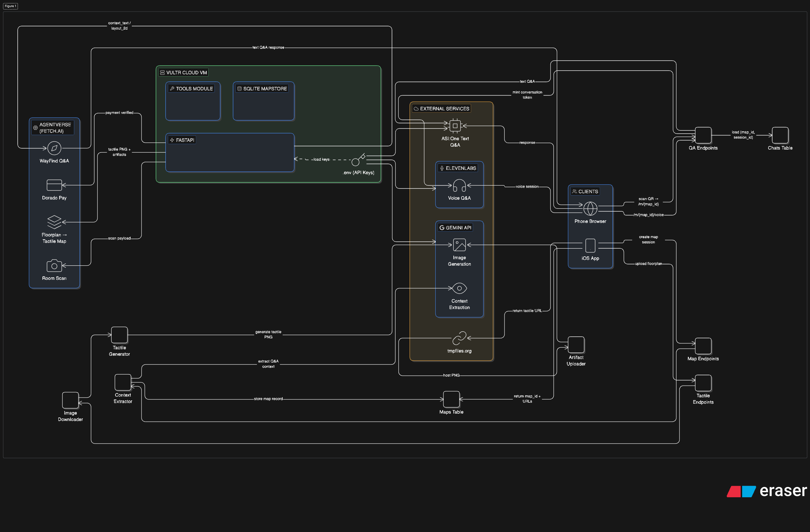The width and height of the screenshot is (810, 532).
Task: Select the Gemini API Google icon
Action: coord(442,227)
